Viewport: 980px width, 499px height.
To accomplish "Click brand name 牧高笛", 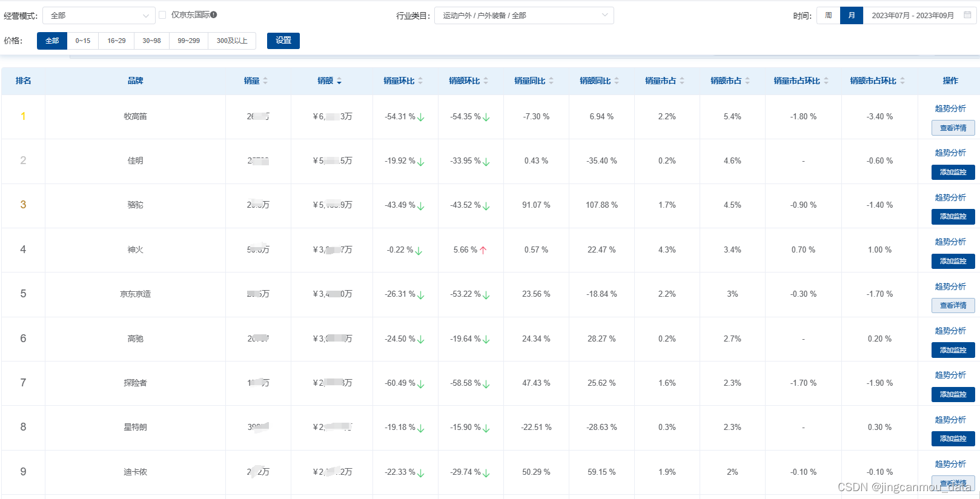I will [135, 116].
